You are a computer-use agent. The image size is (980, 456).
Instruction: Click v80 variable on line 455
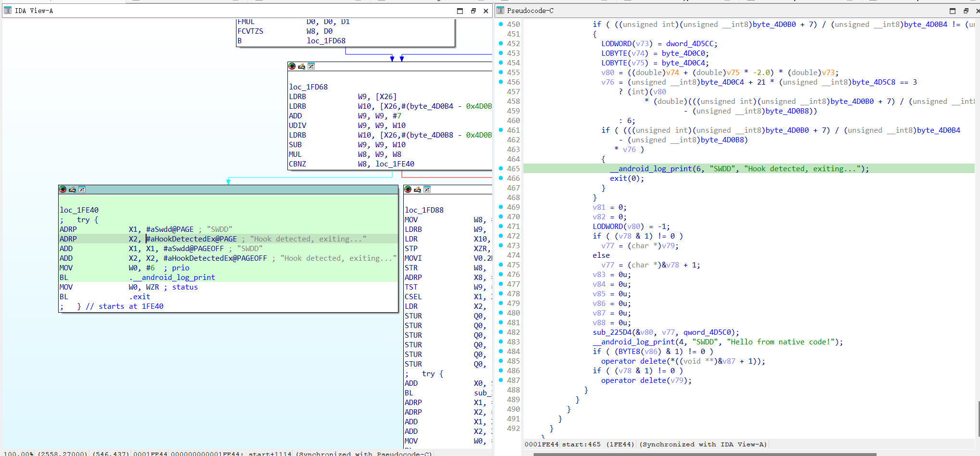608,73
